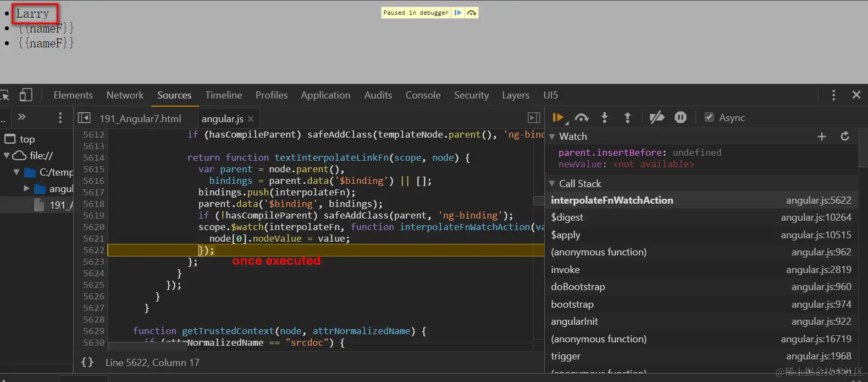Screen dimensions: 868x382
Task: Set breakpoint on line 5621 gutter
Action: (x=93, y=238)
